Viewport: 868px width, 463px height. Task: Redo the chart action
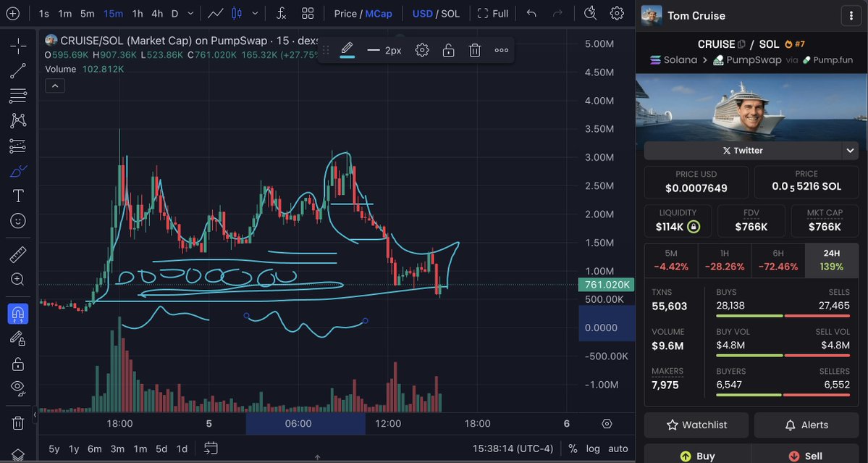point(558,13)
